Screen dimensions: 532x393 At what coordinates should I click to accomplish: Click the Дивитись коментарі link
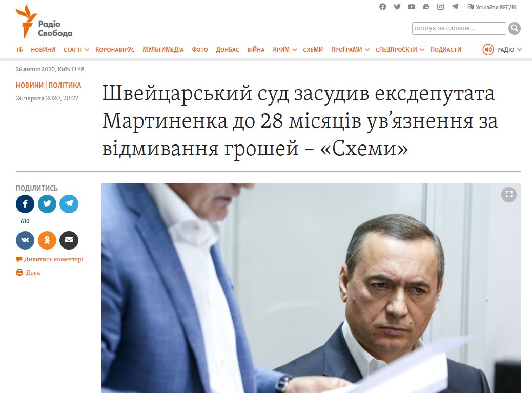pos(50,259)
